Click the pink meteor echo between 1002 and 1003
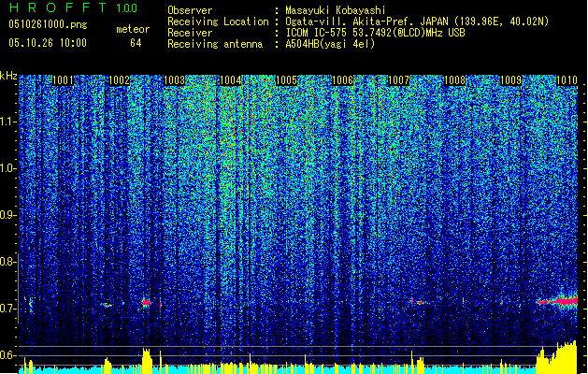 coord(146,302)
